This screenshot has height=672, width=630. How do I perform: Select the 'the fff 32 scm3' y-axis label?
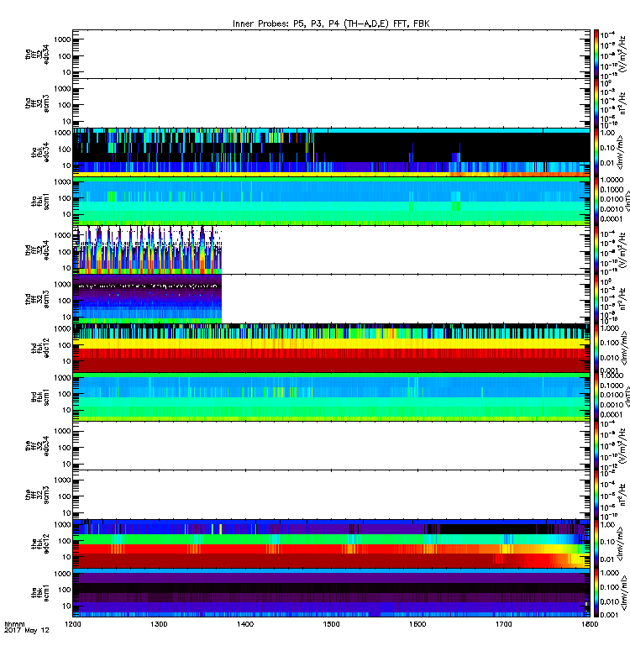coord(37,495)
